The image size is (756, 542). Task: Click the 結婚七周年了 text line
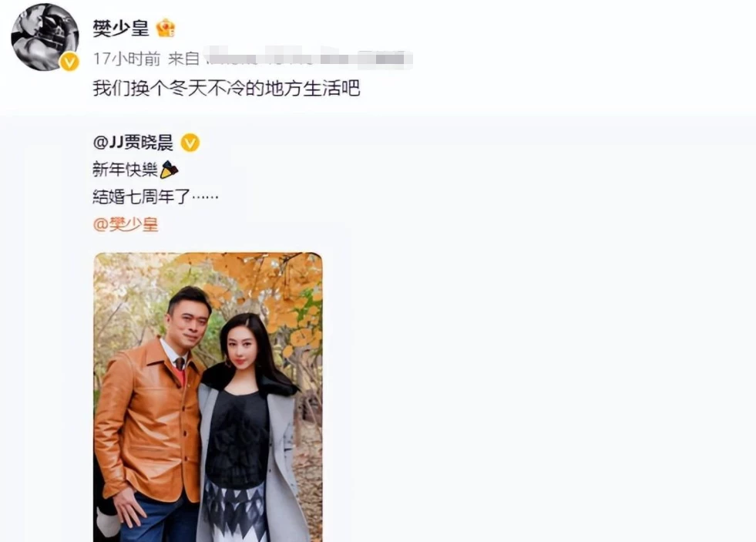[x=155, y=197]
